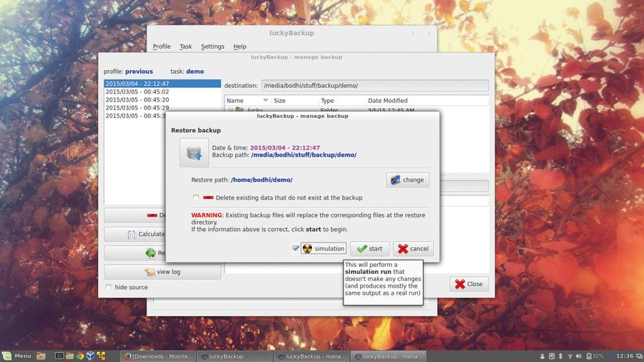Open the file manager folder icon in the taskbar
Viewport: 644px width, 362px height.
tap(69, 356)
